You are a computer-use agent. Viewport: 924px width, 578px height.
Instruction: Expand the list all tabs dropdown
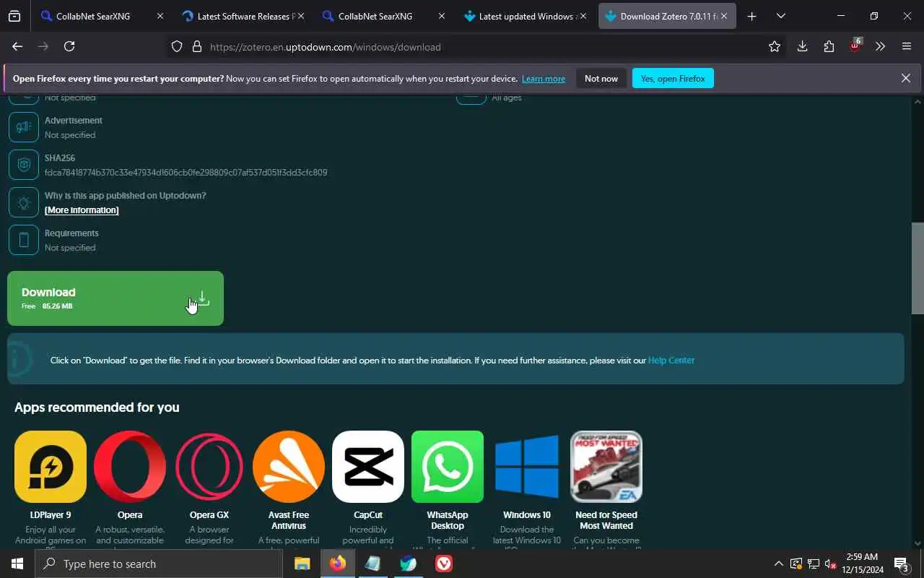point(780,16)
